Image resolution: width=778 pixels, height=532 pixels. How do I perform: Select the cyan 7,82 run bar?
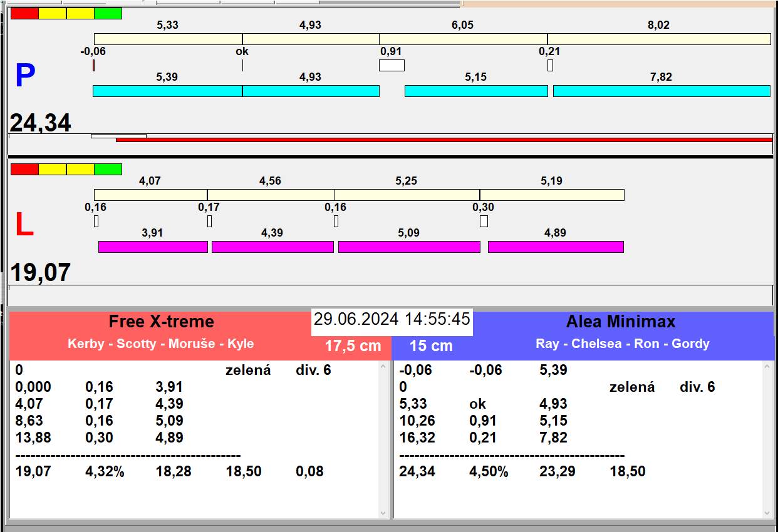click(x=661, y=91)
